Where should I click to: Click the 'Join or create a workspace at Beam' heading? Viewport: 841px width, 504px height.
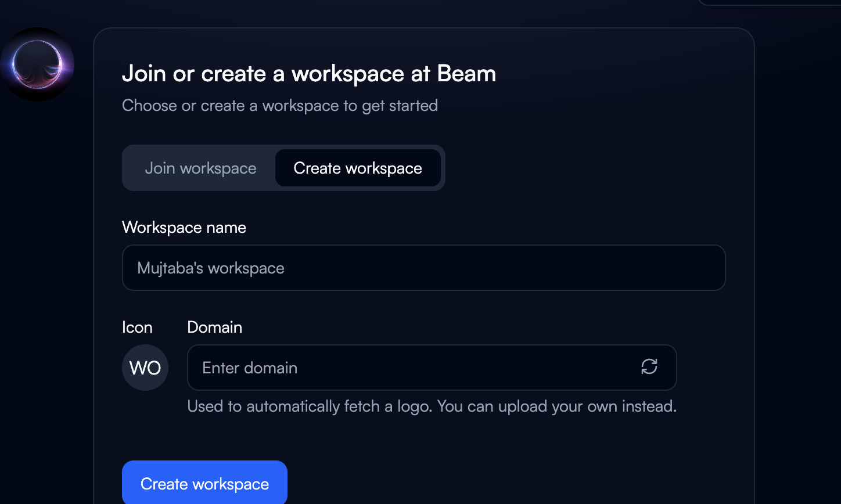[309, 74]
